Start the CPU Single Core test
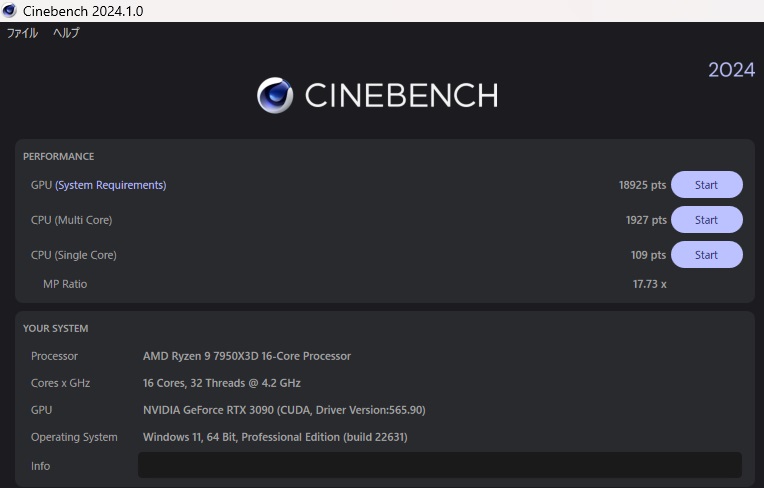The image size is (764, 488). [x=707, y=255]
